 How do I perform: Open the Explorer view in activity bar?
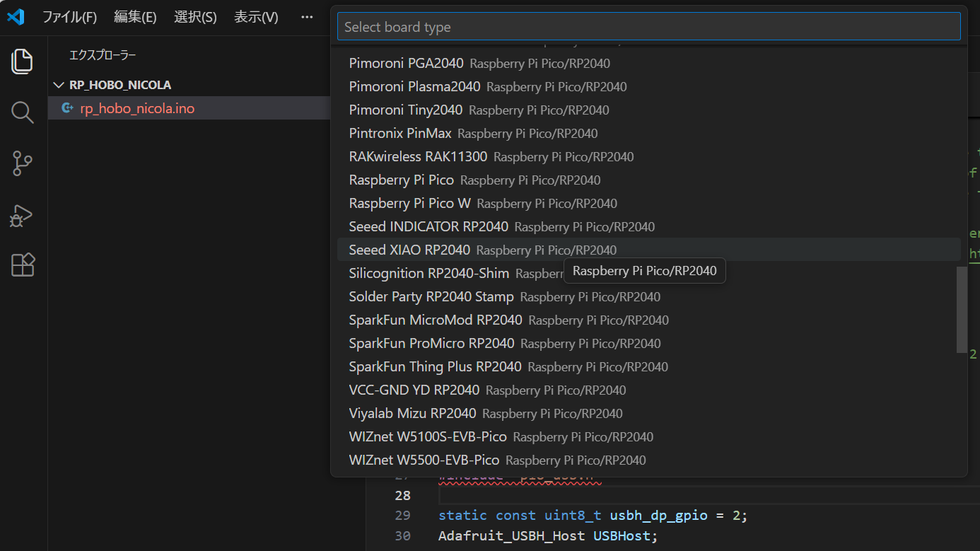coord(23,62)
